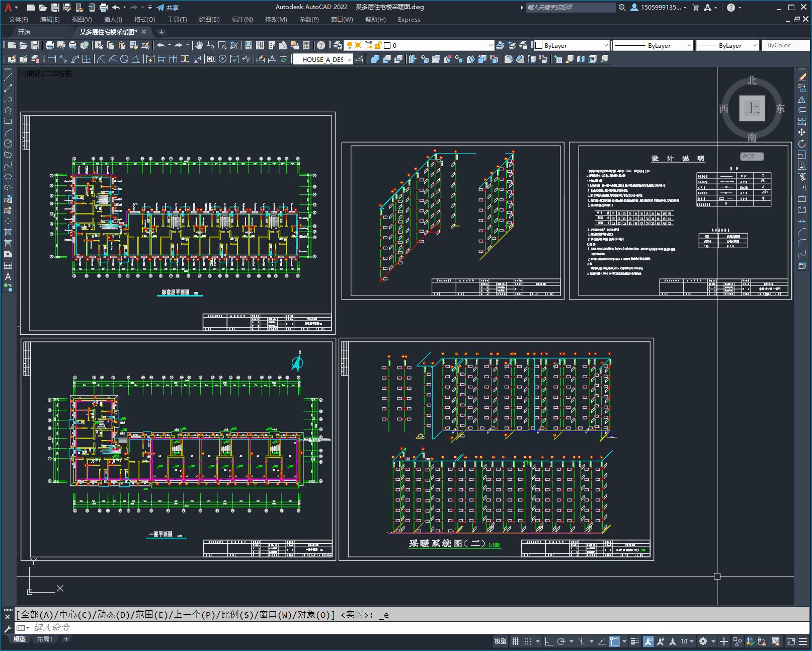812x651 pixels.
Task: Select the Pan hand tool
Action: 199,45
